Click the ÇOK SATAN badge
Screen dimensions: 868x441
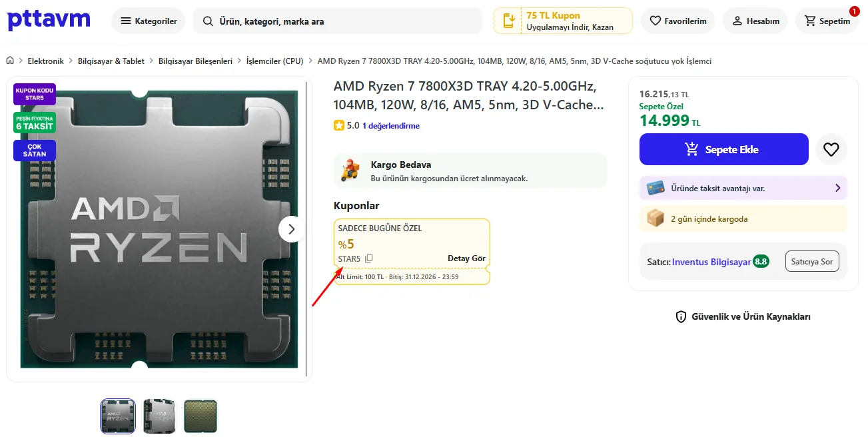tap(35, 151)
